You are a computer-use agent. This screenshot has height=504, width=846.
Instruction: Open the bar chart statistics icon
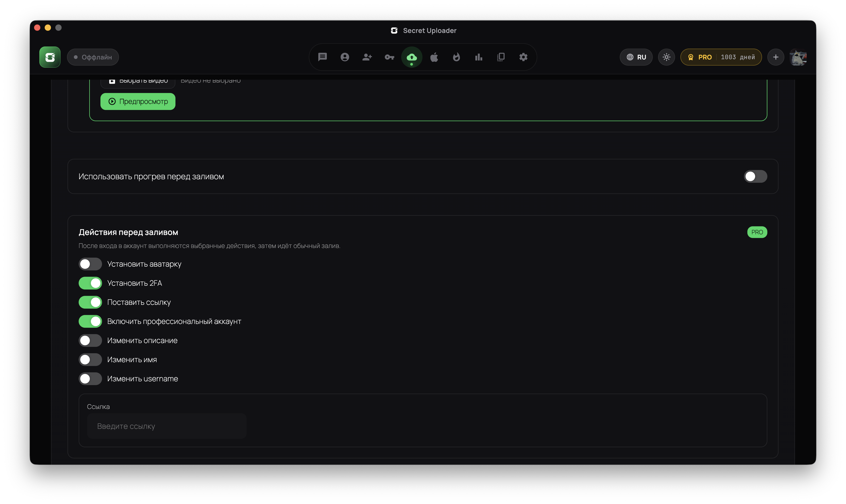[x=479, y=57]
